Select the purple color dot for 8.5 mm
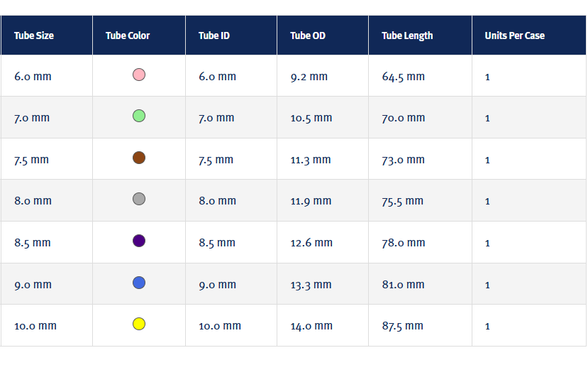This screenshot has width=588, height=365. pos(139,241)
